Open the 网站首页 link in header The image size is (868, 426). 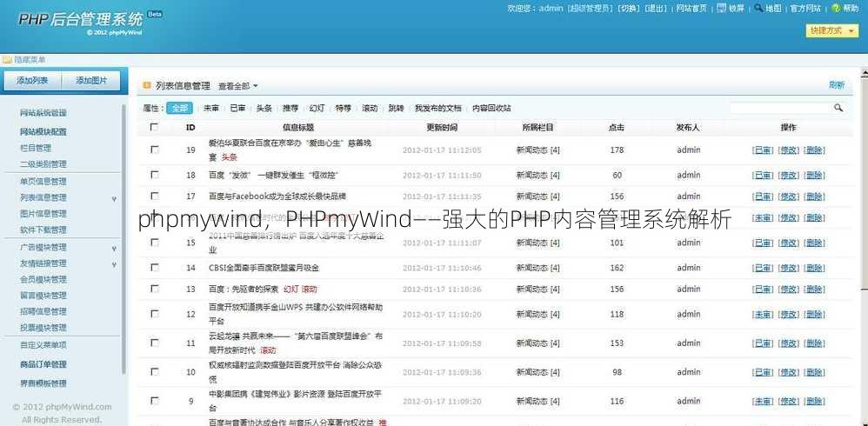point(692,9)
